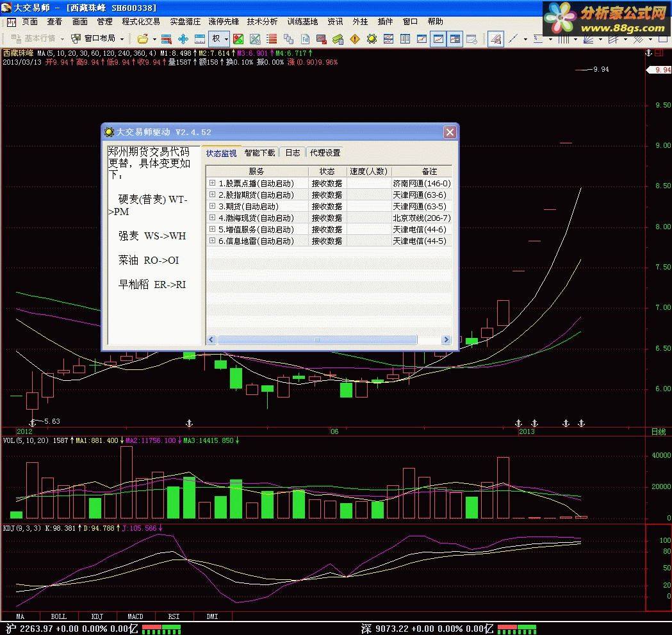
Task: Close the 大交易师驱动 dialog
Action: [x=450, y=132]
